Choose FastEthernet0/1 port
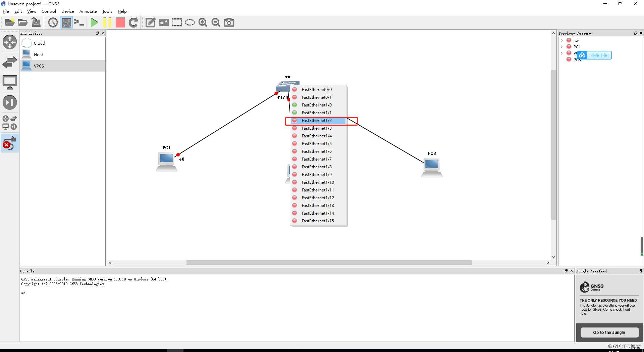The width and height of the screenshot is (644, 352). (318, 97)
